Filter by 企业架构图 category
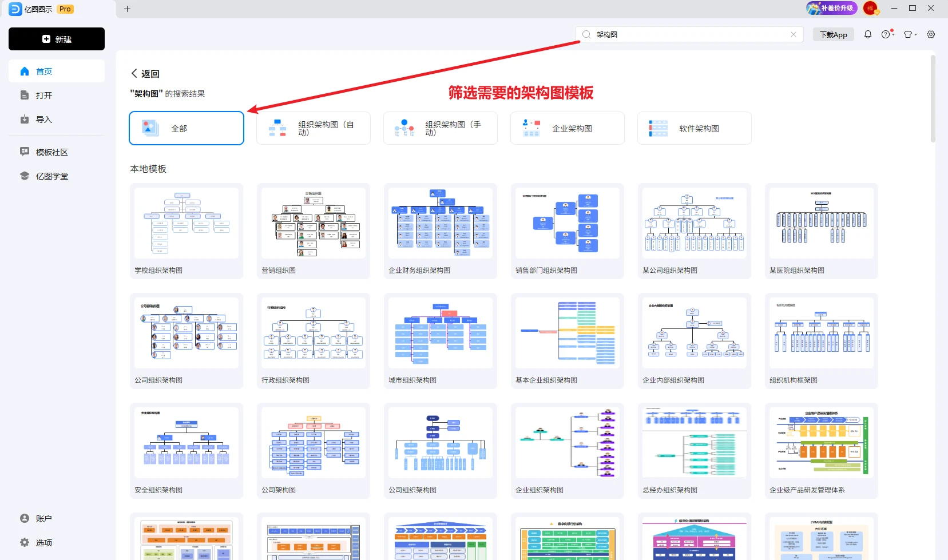The image size is (948, 560). click(x=568, y=128)
